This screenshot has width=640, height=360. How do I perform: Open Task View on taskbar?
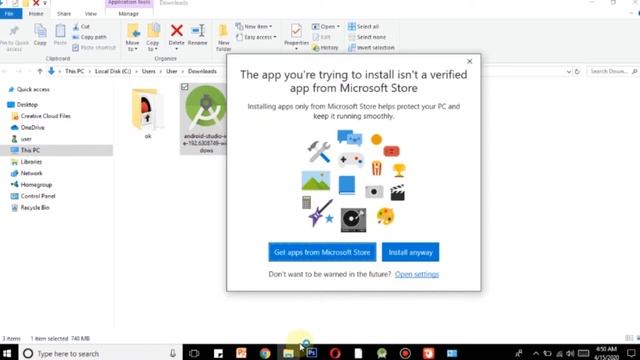(194, 353)
